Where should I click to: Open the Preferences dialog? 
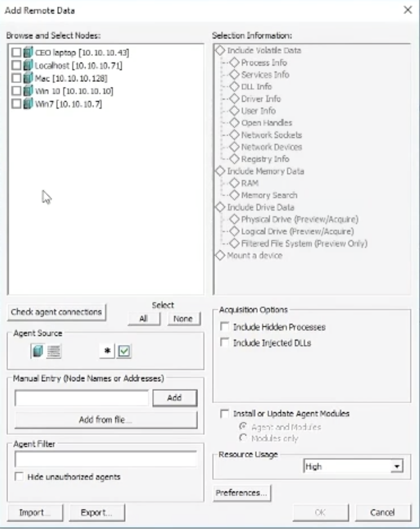click(x=242, y=493)
